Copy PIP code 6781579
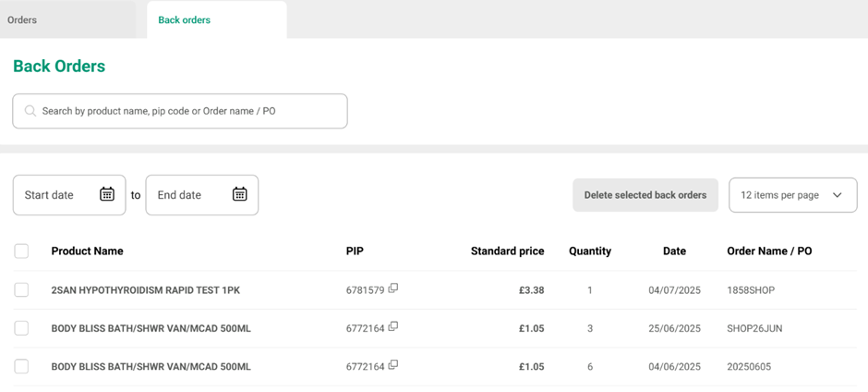The image size is (868, 392). 393,288
